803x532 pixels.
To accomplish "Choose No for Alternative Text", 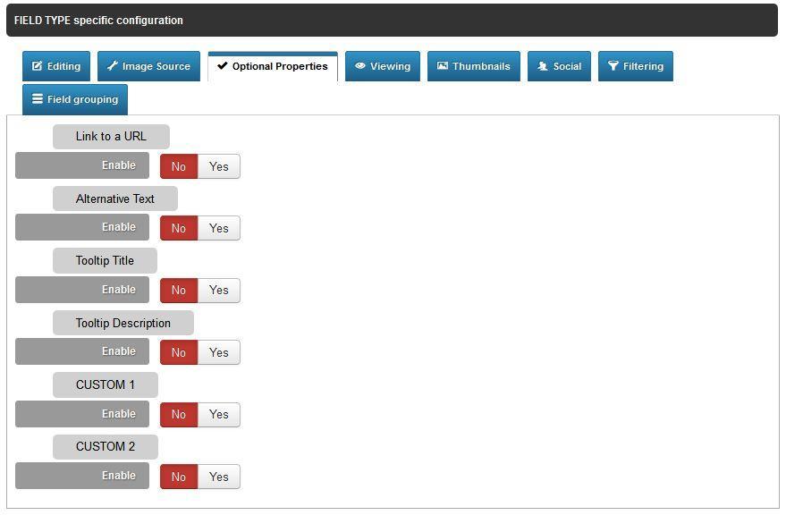I will tap(179, 228).
